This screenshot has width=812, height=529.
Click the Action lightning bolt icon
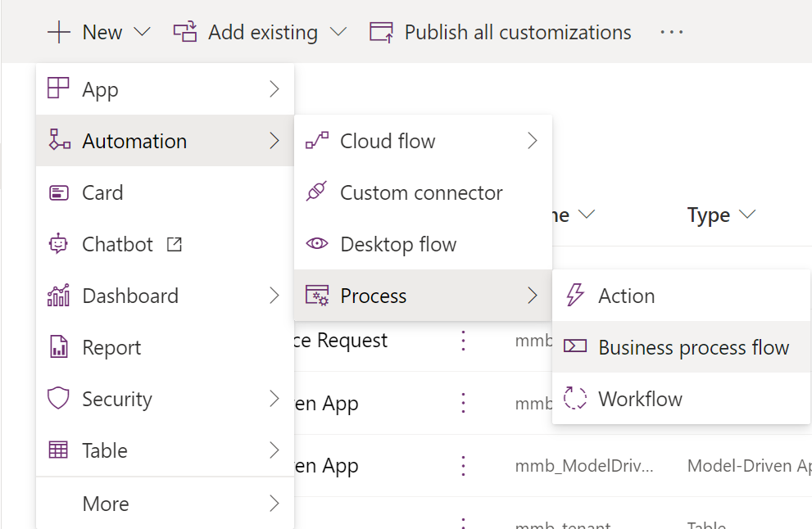575,295
